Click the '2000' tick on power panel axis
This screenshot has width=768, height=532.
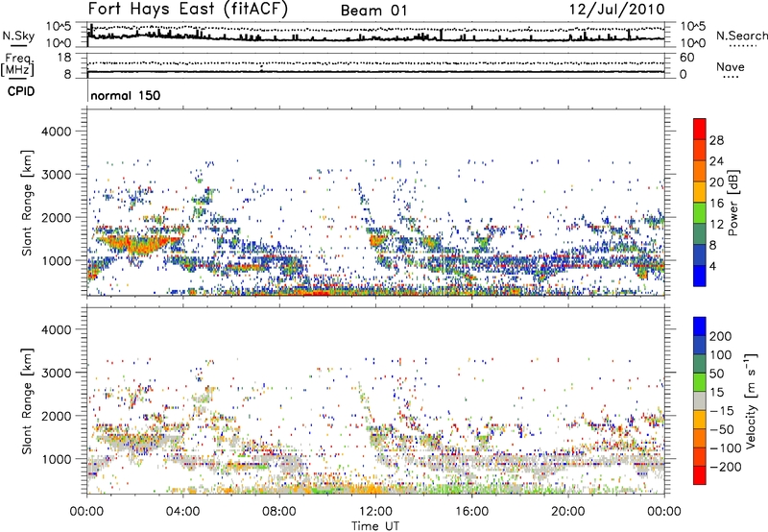pos(56,217)
